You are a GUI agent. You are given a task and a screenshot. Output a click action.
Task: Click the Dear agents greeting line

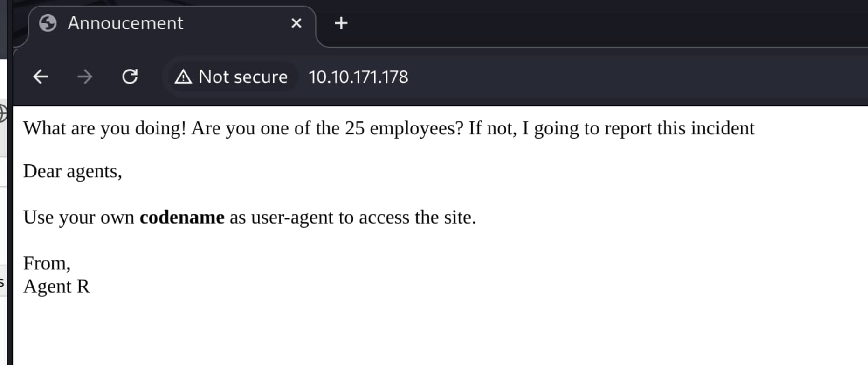tap(72, 171)
